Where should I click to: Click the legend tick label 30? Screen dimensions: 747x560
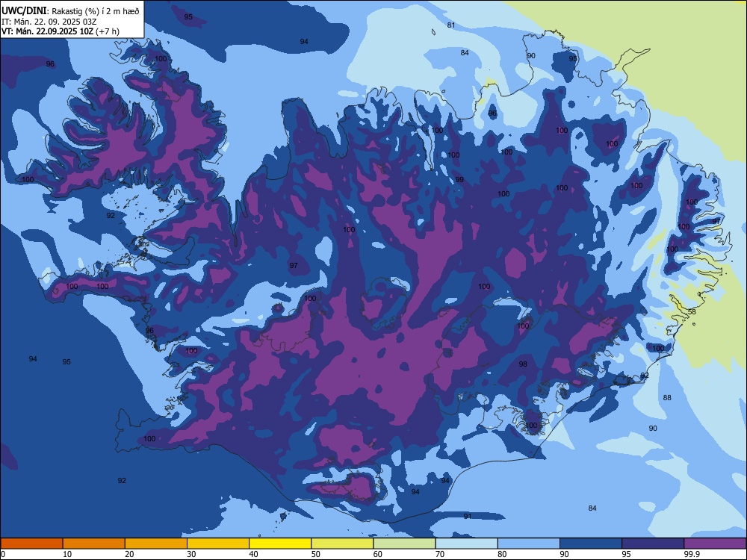(x=191, y=554)
